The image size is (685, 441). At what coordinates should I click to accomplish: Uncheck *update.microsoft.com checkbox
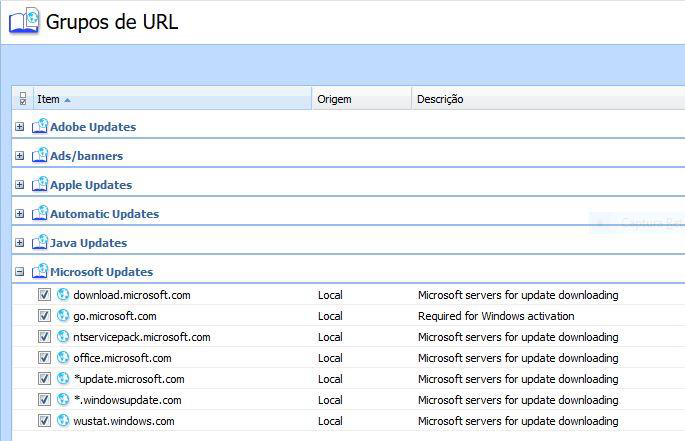[44, 378]
